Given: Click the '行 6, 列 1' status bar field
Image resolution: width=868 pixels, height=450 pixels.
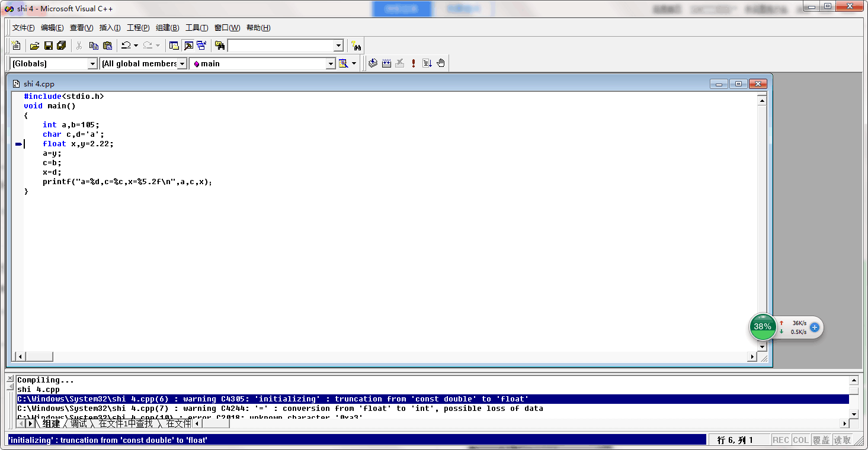Looking at the screenshot, I should click(739, 440).
